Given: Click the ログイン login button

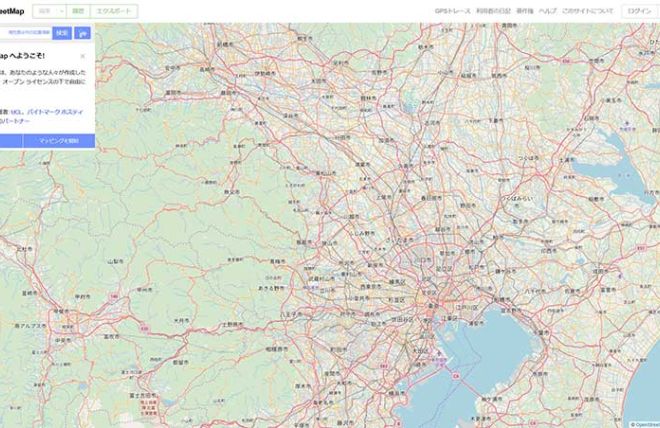Looking at the screenshot, I should pos(638,10).
